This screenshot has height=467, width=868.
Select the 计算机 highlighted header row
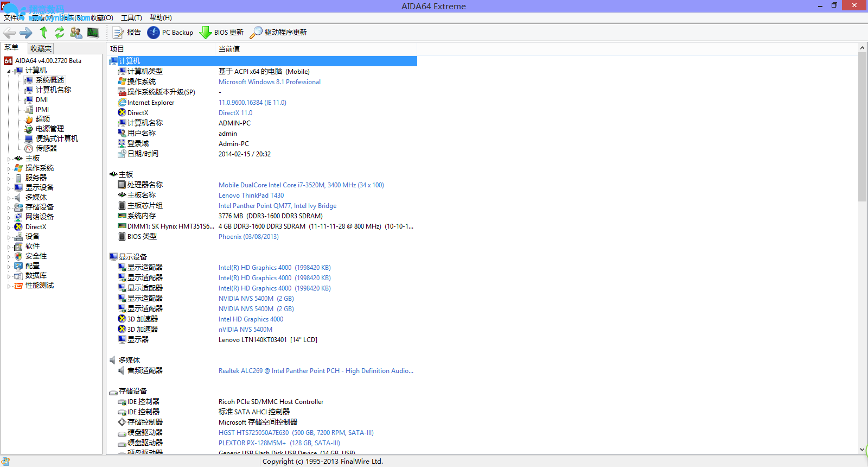point(263,61)
